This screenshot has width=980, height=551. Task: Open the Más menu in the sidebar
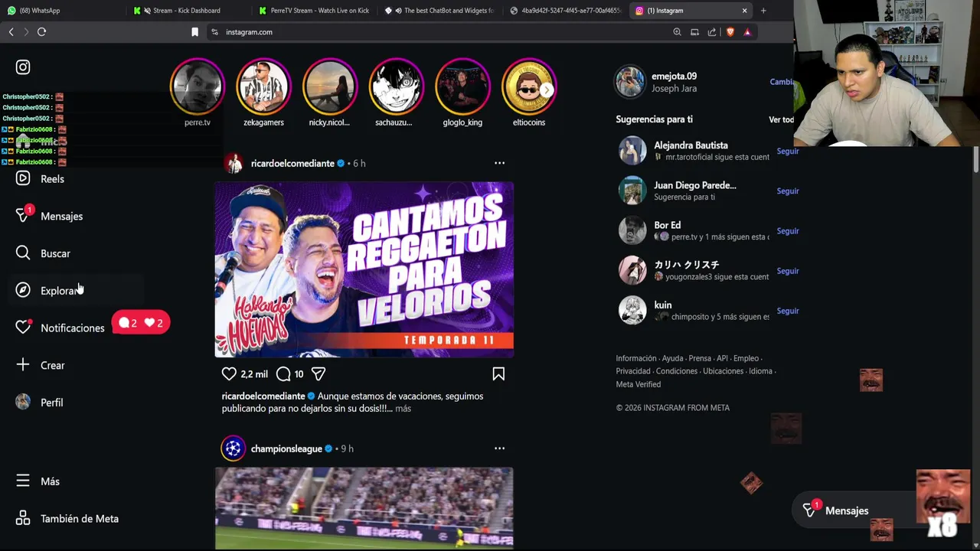pos(38,481)
